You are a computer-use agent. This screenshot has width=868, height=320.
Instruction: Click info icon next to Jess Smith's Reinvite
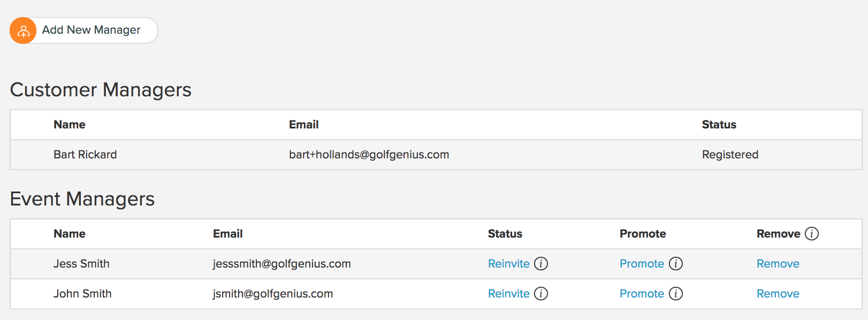point(541,264)
